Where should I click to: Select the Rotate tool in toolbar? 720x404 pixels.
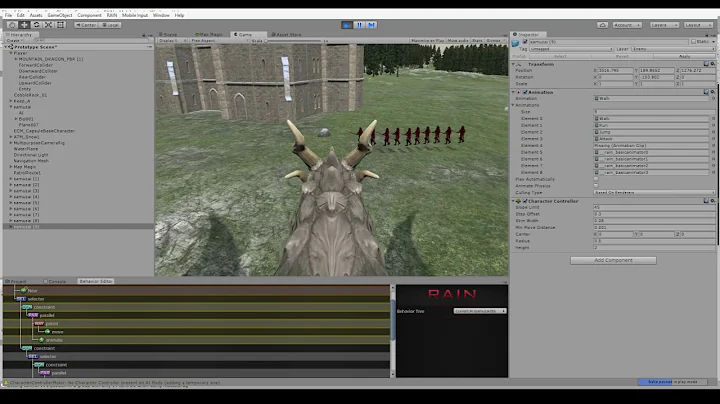(36, 25)
